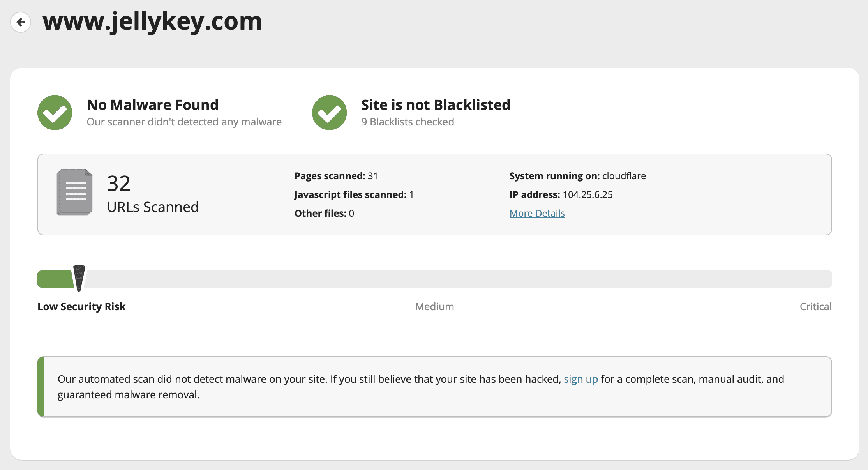
Task: Click the 32 URLs Scanned count
Action: click(118, 184)
